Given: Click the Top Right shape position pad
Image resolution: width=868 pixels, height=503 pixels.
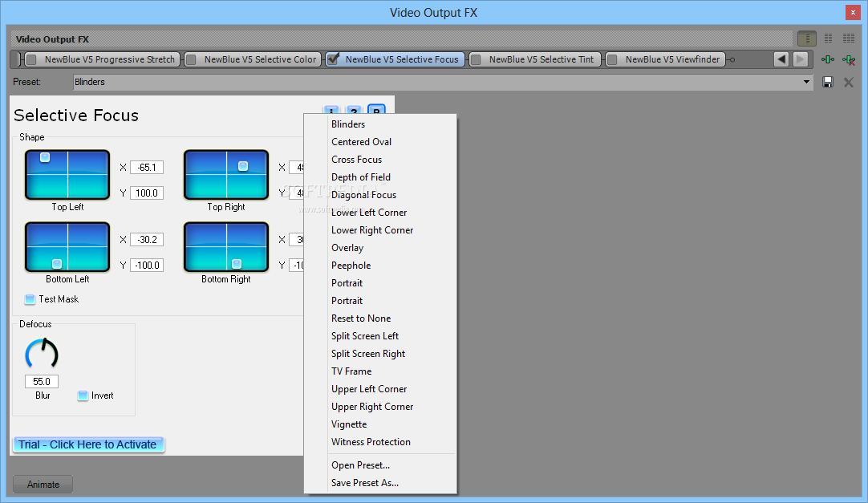Looking at the screenshot, I should pos(226,175).
